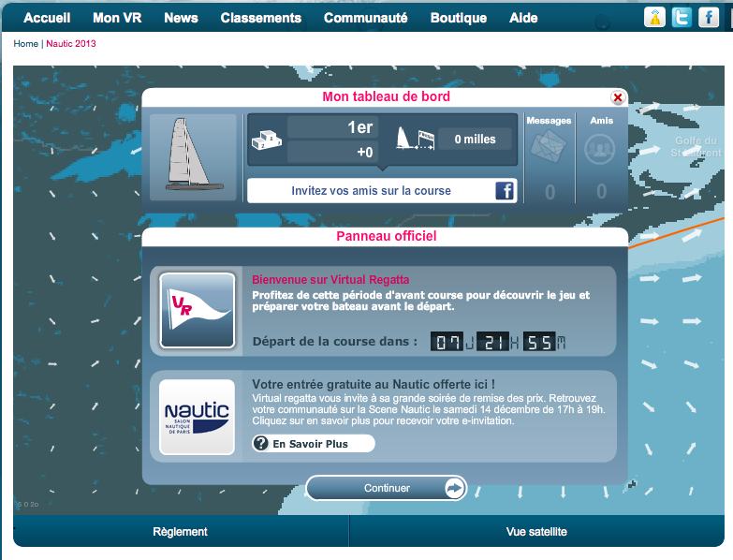
Task: Open the Classements menu
Action: pyautogui.click(x=261, y=18)
